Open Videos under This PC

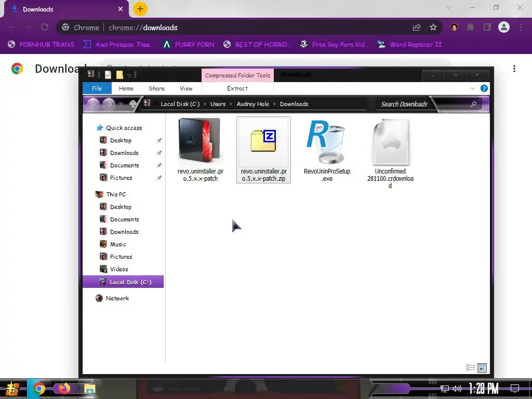[x=119, y=270]
